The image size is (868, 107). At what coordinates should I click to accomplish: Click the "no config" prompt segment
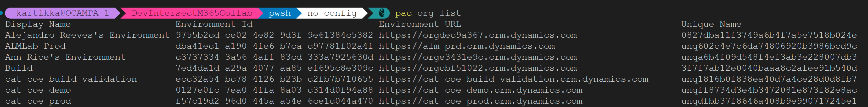click(x=332, y=13)
